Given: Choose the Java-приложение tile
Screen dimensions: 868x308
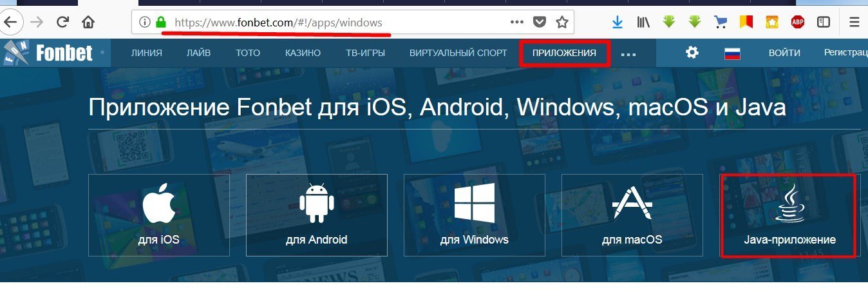Looking at the screenshot, I should pyautogui.click(x=789, y=216).
